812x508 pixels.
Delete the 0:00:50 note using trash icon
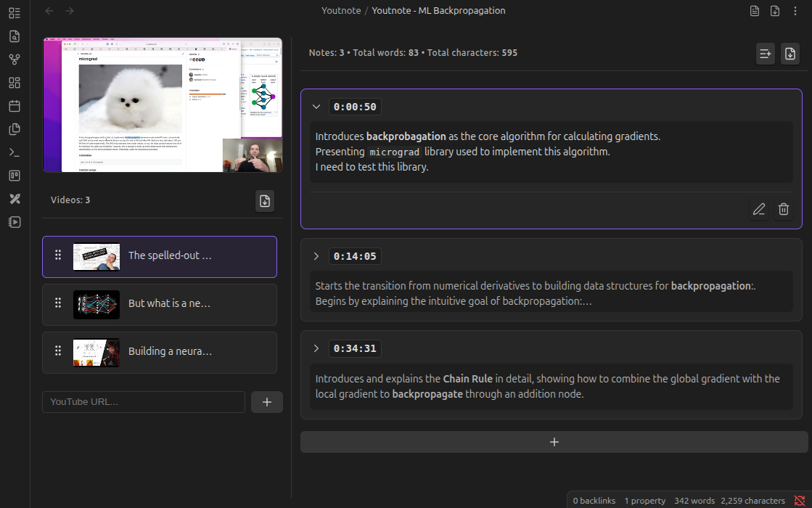click(784, 210)
